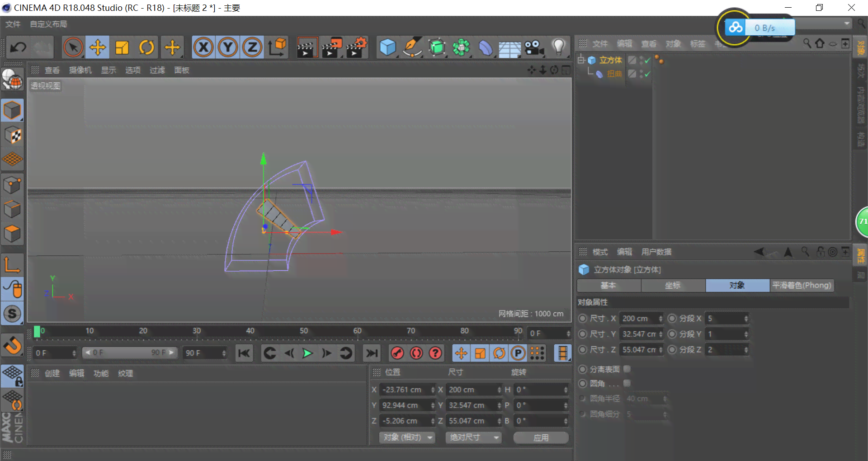Open the spline pen tool
This screenshot has width=868, height=461.
tap(412, 47)
